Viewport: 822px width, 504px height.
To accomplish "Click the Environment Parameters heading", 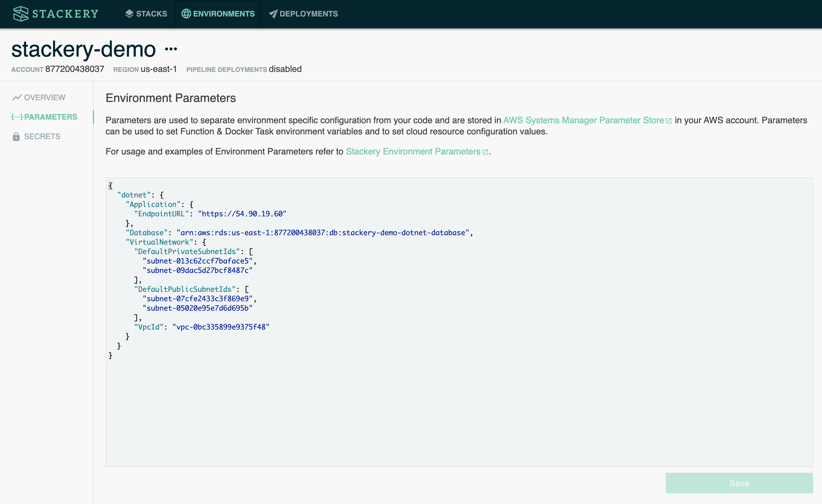I will point(171,98).
